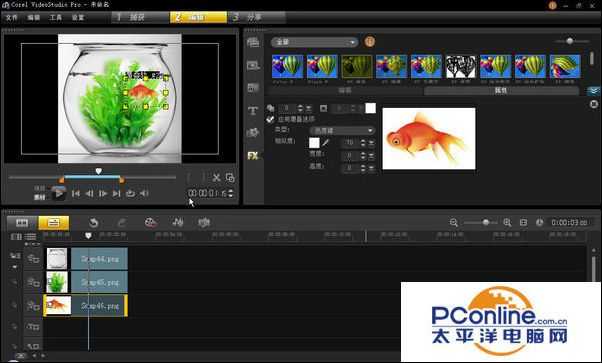This screenshot has height=363, width=602.
Task: Click the white border color swatch
Action: tap(370, 108)
